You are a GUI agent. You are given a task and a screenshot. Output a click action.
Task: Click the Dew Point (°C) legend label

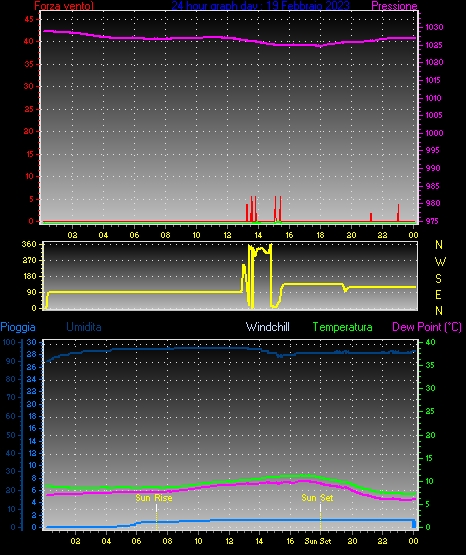427,327
